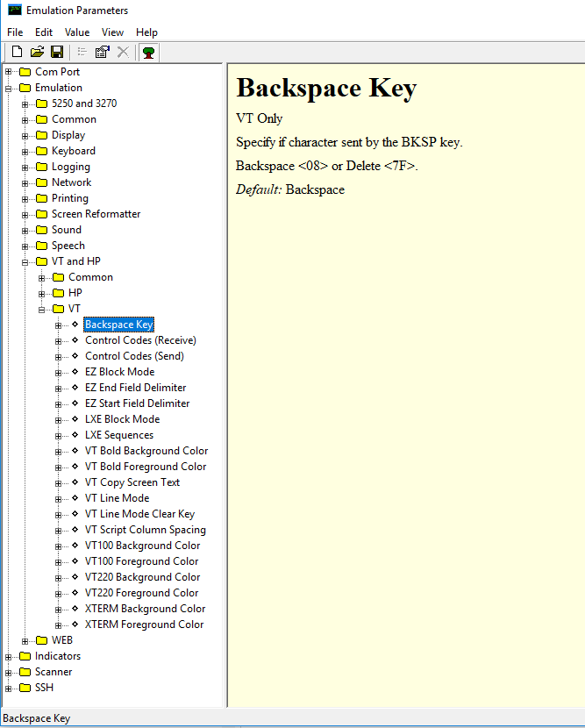Collapse the VT folder node
Image resolution: width=585 pixels, height=728 pixels.
[x=42, y=309]
